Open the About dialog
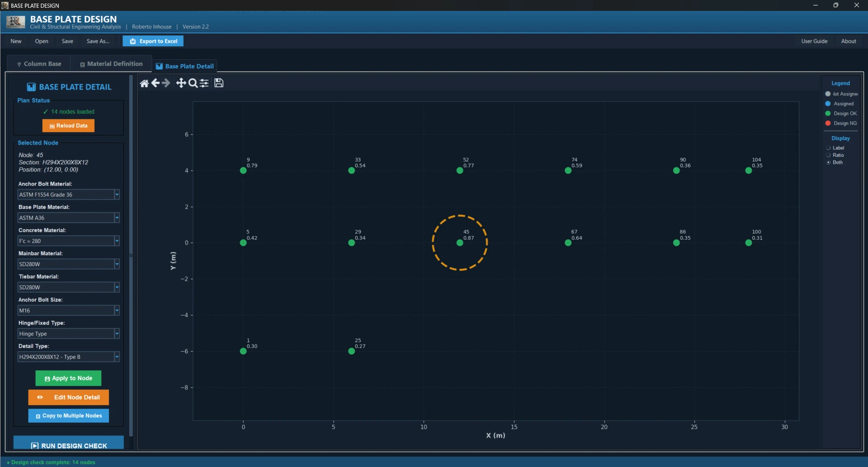This screenshot has width=868, height=467. coord(849,41)
